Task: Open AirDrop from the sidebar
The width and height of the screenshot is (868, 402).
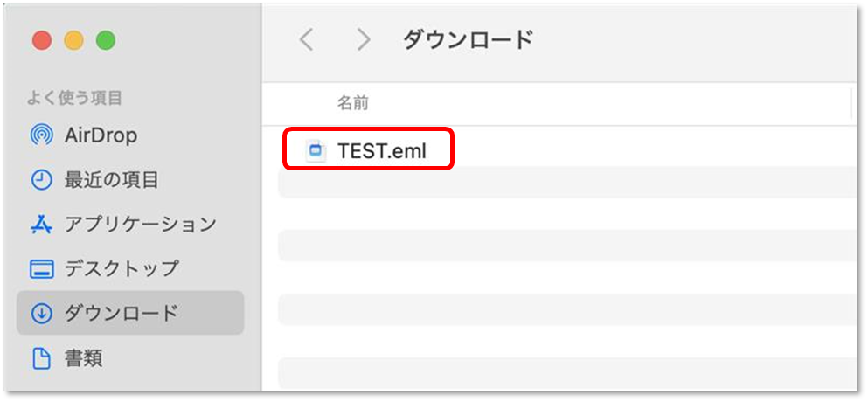Action: [x=101, y=135]
